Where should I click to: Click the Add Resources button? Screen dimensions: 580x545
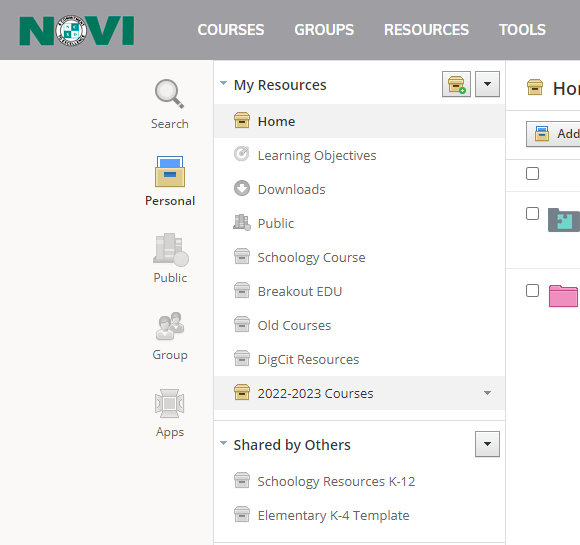pyautogui.click(x=553, y=134)
